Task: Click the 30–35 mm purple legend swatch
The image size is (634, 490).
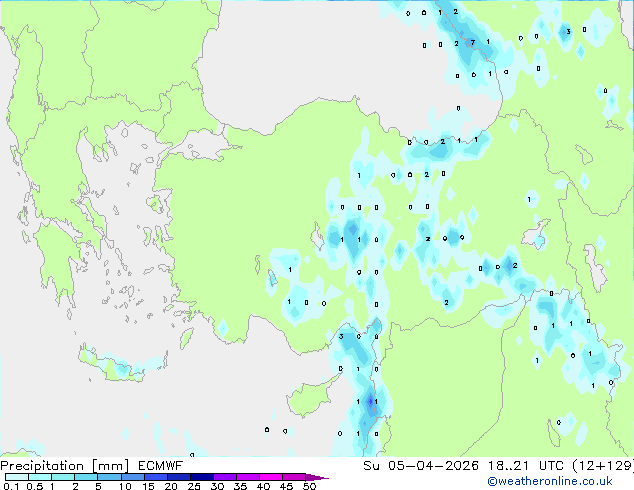Action: 225,477
